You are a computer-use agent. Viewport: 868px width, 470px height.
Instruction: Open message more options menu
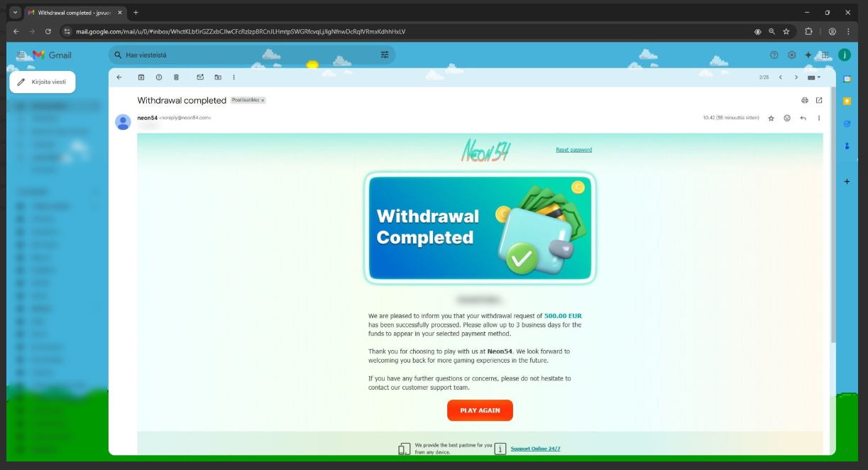pyautogui.click(x=819, y=118)
